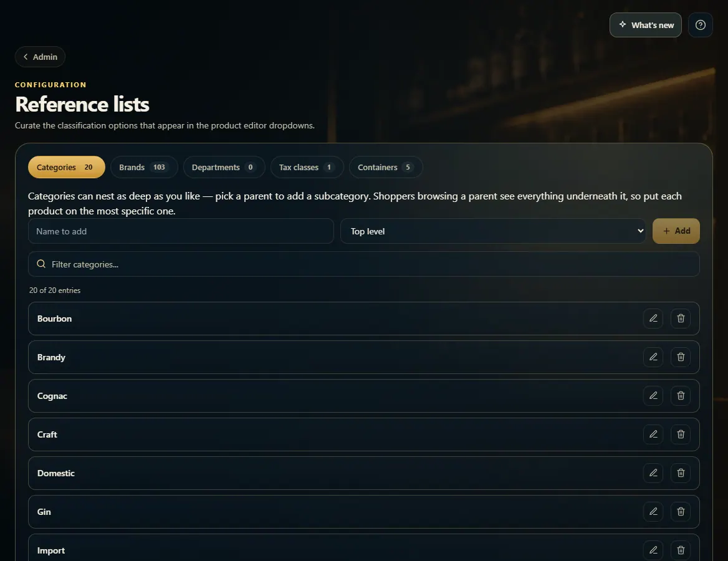Edit the Domestic category
The image size is (728, 561).
coord(653,472)
